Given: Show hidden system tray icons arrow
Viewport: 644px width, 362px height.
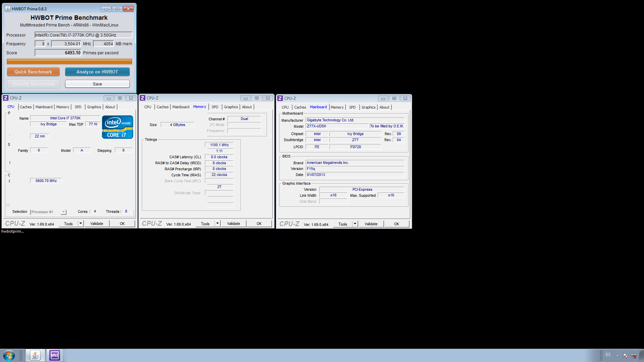Looking at the screenshot, I should pos(617,356).
